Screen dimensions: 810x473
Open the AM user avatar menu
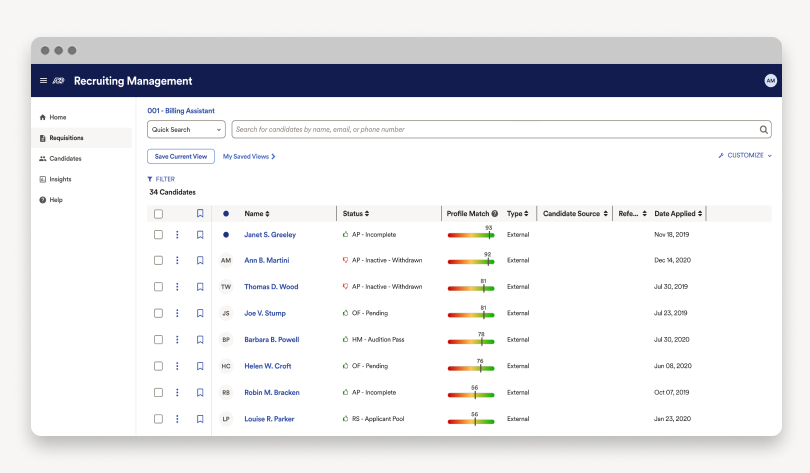tap(770, 81)
